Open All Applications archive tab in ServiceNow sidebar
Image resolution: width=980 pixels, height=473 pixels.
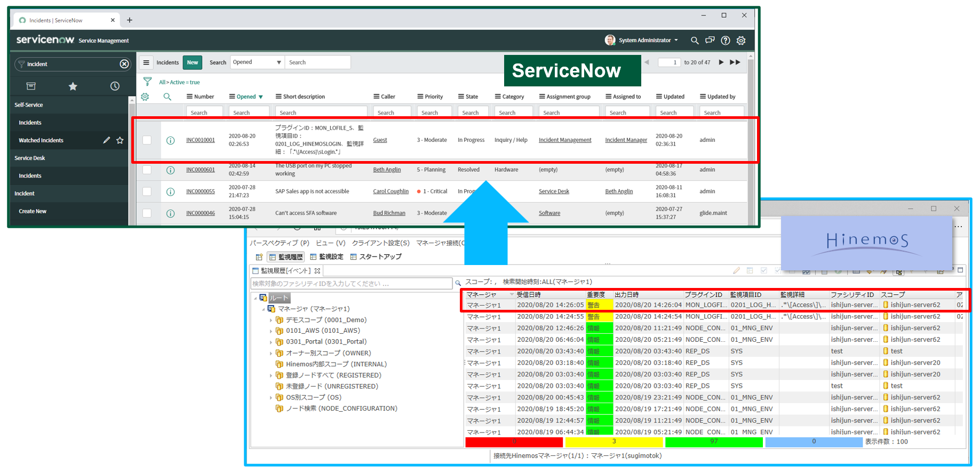[31, 86]
